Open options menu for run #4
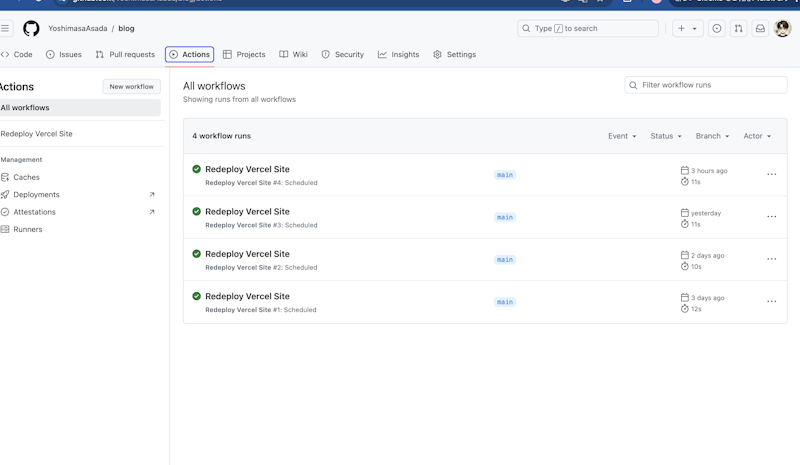800x465 pixels. pyautogui.click(x=771, y=175)
